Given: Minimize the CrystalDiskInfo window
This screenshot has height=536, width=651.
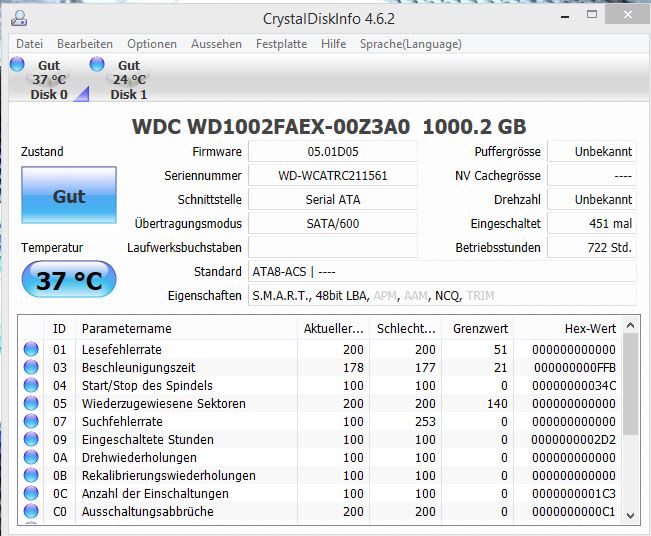Looking at the screenshot, I should 565,17.
